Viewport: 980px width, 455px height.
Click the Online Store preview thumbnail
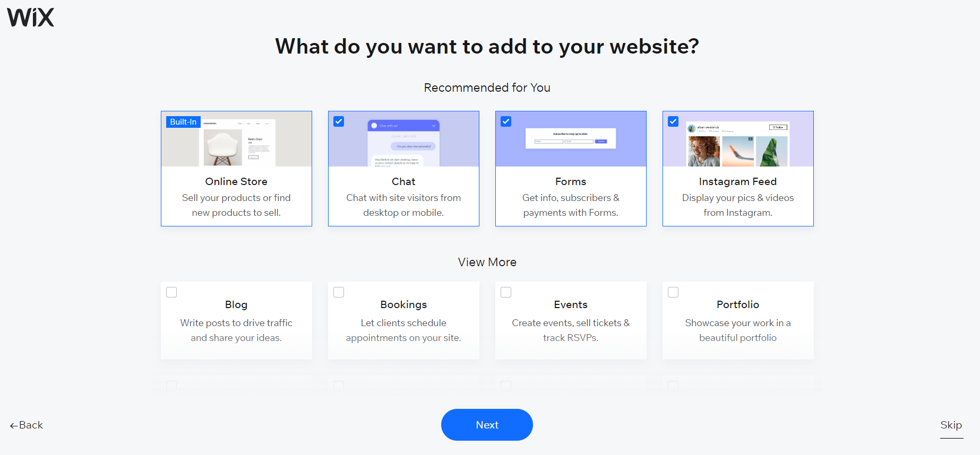point(236,139)
